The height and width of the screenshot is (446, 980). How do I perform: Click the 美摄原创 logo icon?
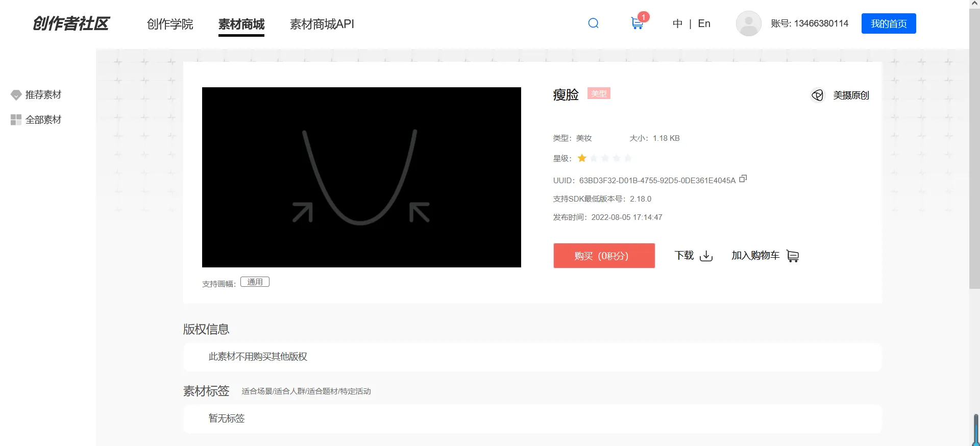click(x=818, y=95)
